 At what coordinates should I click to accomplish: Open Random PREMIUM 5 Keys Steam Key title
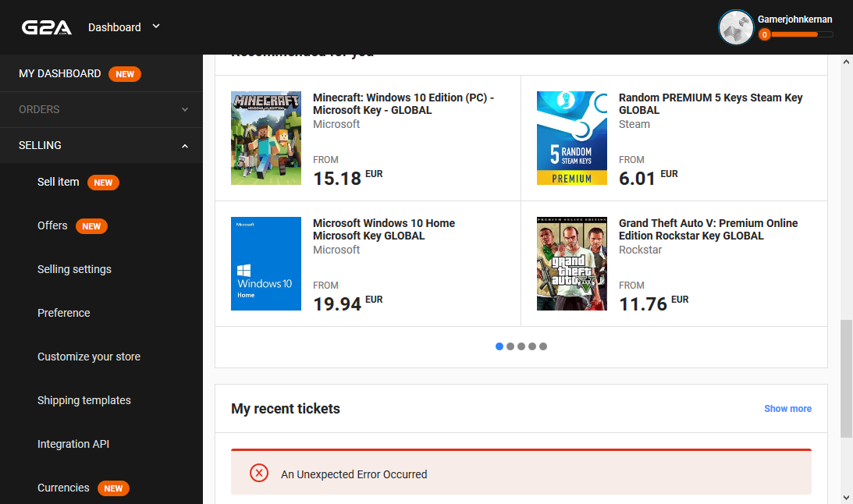click(710, 104)
